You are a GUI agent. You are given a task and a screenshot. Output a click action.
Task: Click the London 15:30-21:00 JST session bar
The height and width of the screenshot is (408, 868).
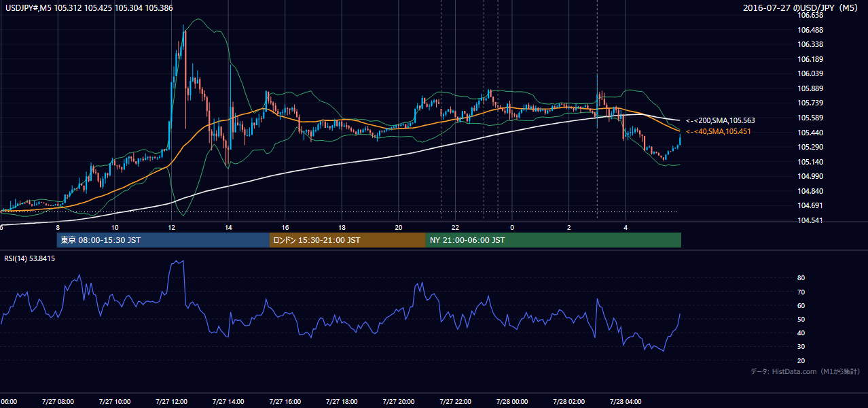coord(348,240)
